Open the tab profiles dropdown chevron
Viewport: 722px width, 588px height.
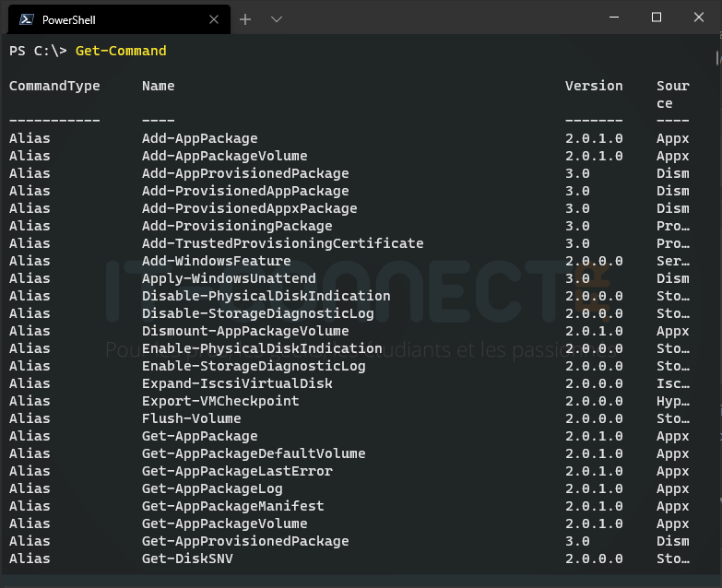coord(277,19)
